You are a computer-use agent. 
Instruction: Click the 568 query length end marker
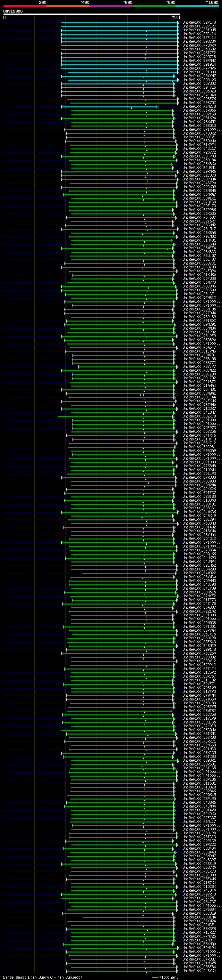click(x=175, y=17)
